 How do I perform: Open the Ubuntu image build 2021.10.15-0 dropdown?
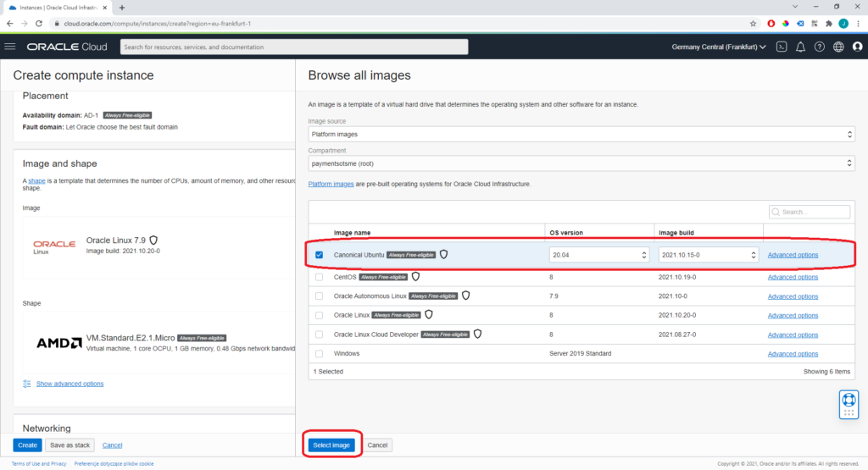tap(708, 255)
